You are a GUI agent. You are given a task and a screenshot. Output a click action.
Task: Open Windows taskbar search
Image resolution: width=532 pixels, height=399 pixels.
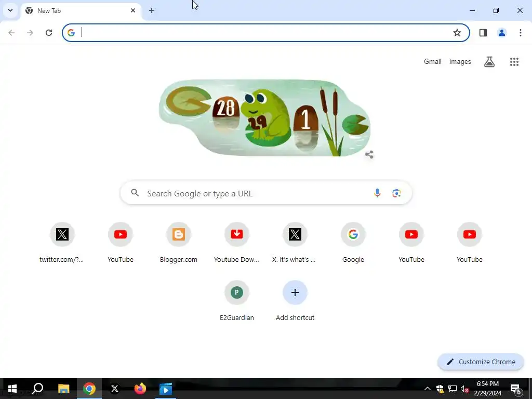[x=37, y=389]
